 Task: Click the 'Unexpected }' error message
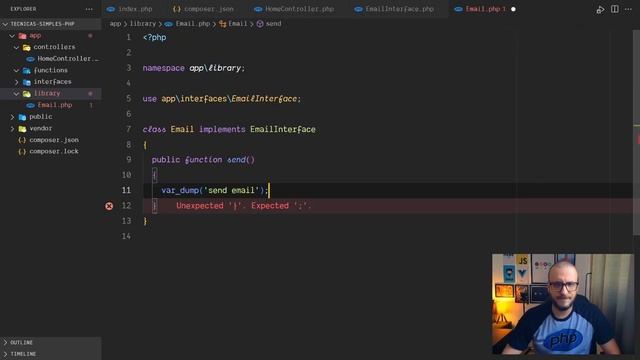(x=244, y=206)
